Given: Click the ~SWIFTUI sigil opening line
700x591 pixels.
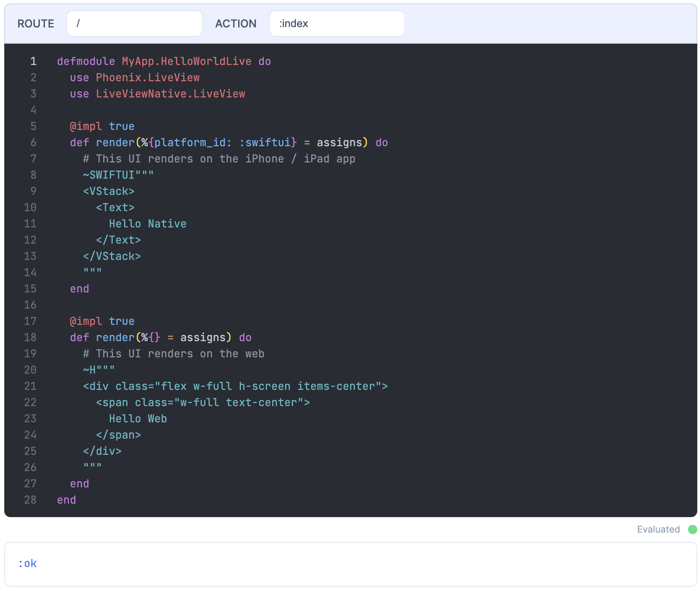Looking at the screenshot, I should (118, 175).
